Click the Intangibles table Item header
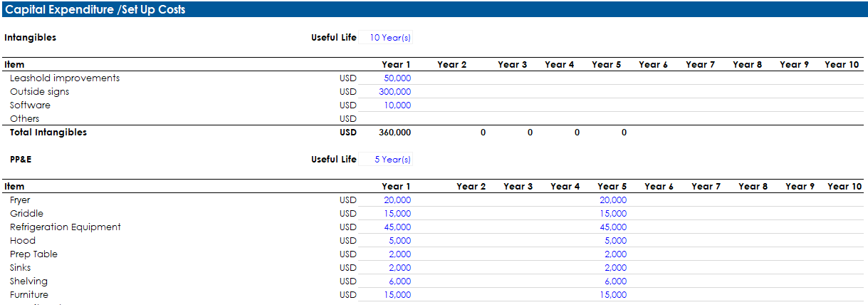This screenshot has width=868, height=305. tap(14, 65)
